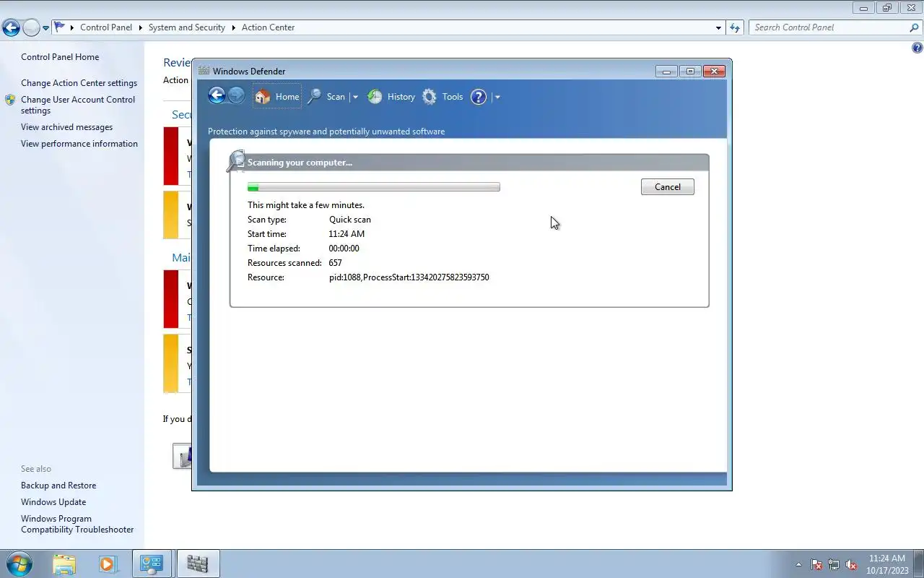Click the Search Control Panel field

coord(827,27)
